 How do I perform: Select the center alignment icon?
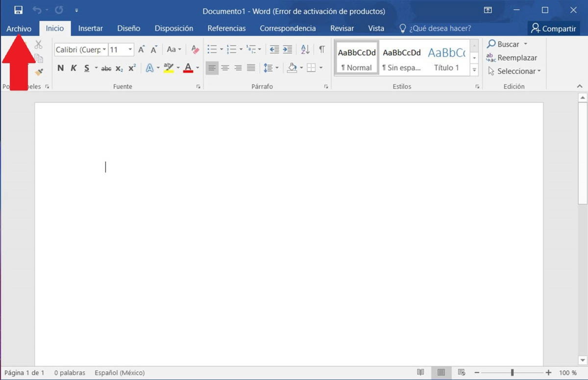[x=225, y=68]
